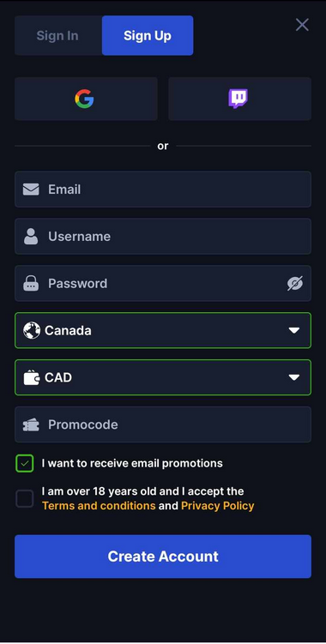The height and width of the screenshot is (644, 326).
Task: Open the Terms and conditions link
Action: [99, 506]
